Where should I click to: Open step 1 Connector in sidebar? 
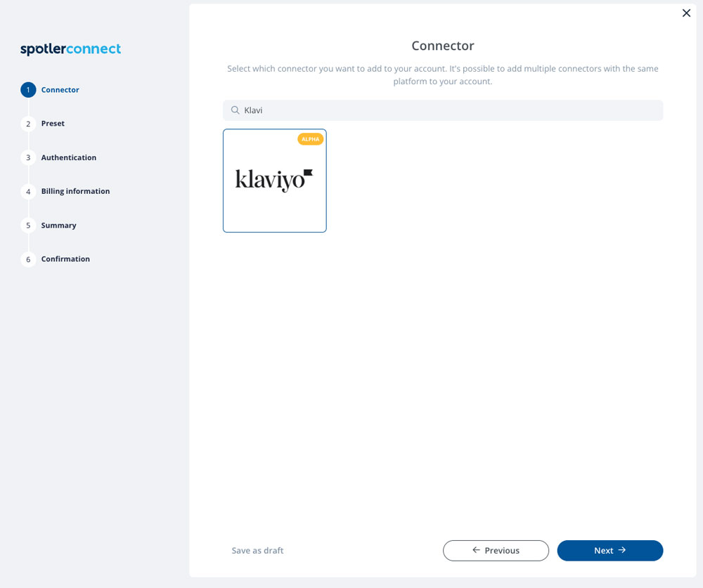pos(60,90)
